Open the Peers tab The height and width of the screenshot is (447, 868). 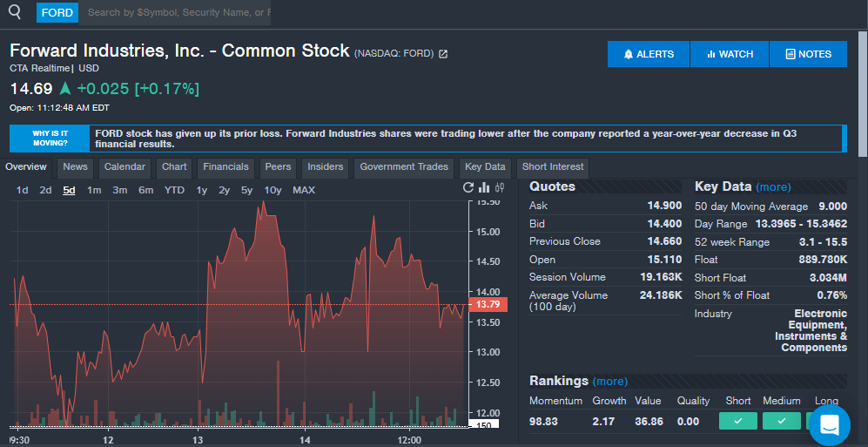tap(278, 166)
